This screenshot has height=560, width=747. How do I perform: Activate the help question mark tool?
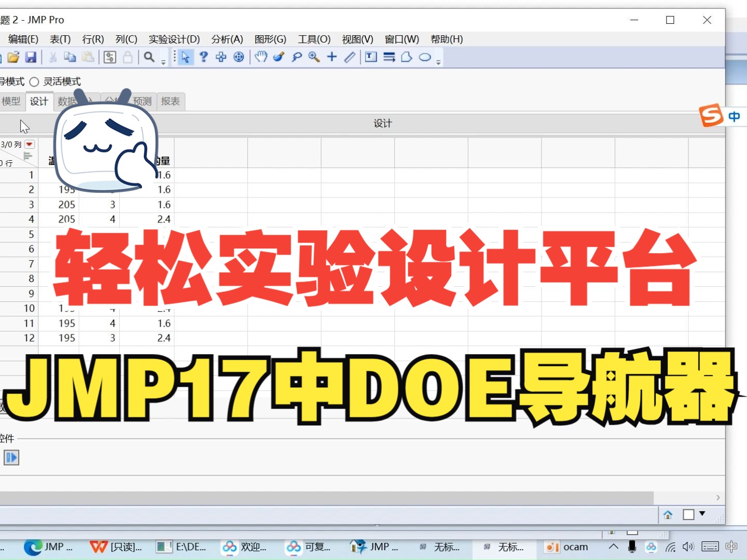[x=203, y=57]
